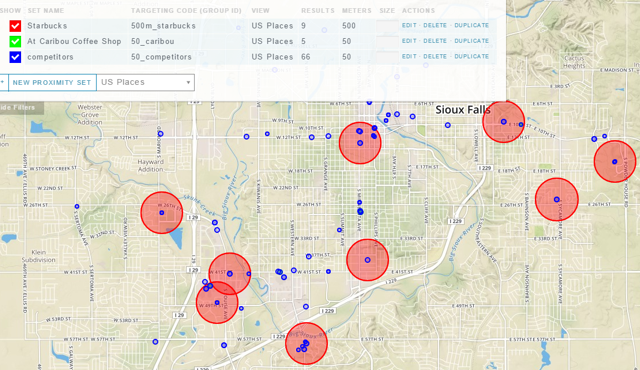Select the blue marker on S Sertoma Ave
Screen dimensions: 640x370
click(77, 206)
